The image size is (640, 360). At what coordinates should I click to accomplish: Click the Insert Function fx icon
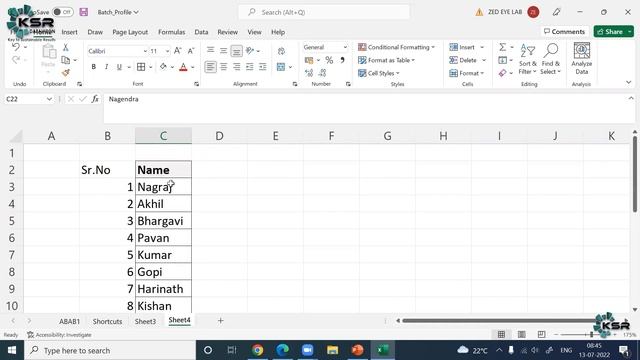coord(95,99)
